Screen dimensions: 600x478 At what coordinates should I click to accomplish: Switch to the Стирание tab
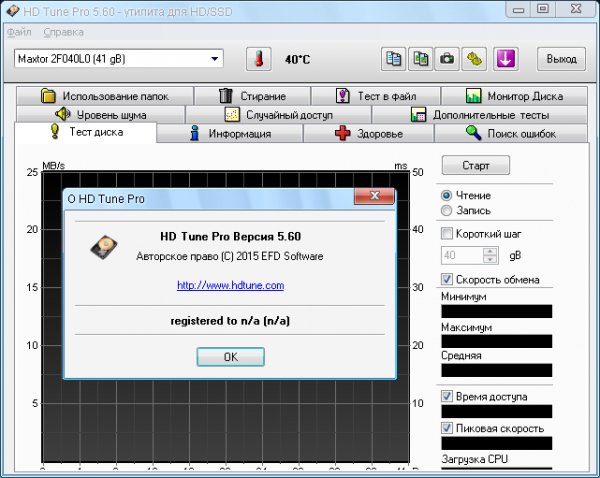(x=252, y=96)
